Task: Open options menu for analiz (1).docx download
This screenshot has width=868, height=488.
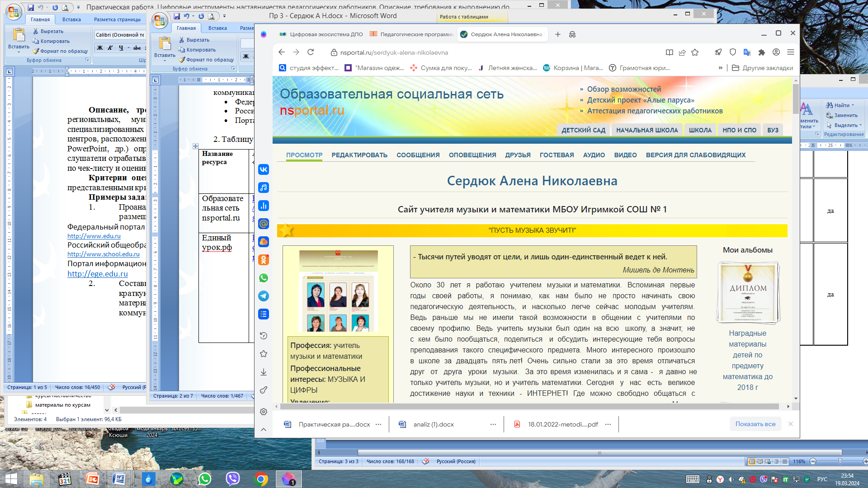Action: pos(493,424)
